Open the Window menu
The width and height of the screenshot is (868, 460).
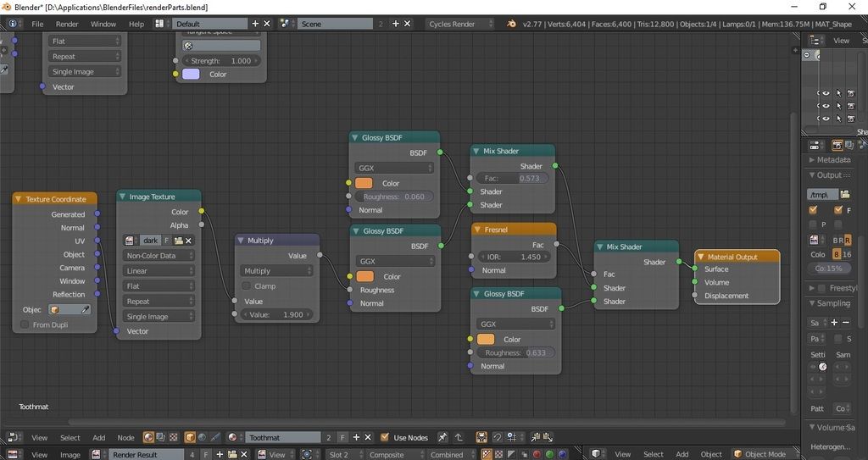[103, 24]
